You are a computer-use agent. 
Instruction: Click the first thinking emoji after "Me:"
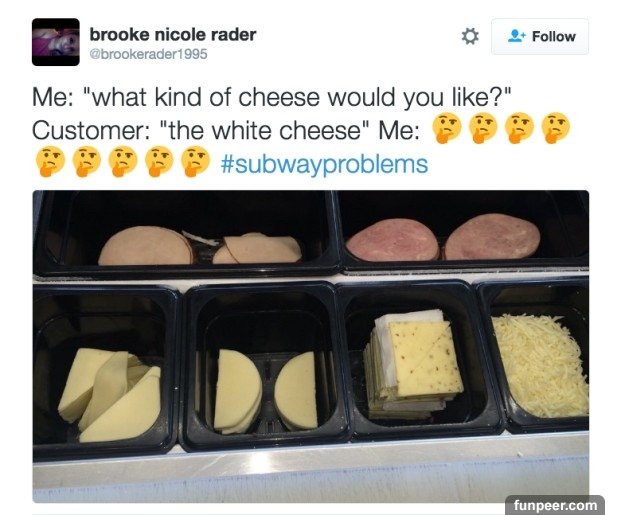coord(447,128)
